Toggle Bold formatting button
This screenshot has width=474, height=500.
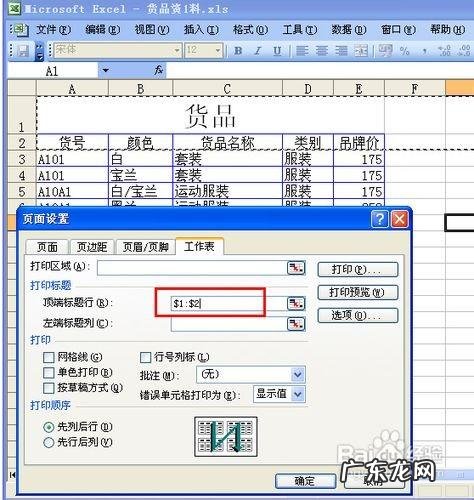tap(238, 51)
